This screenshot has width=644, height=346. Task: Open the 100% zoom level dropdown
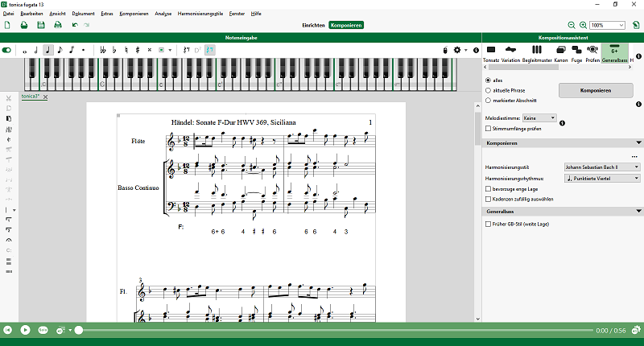(x=607, y=25)
